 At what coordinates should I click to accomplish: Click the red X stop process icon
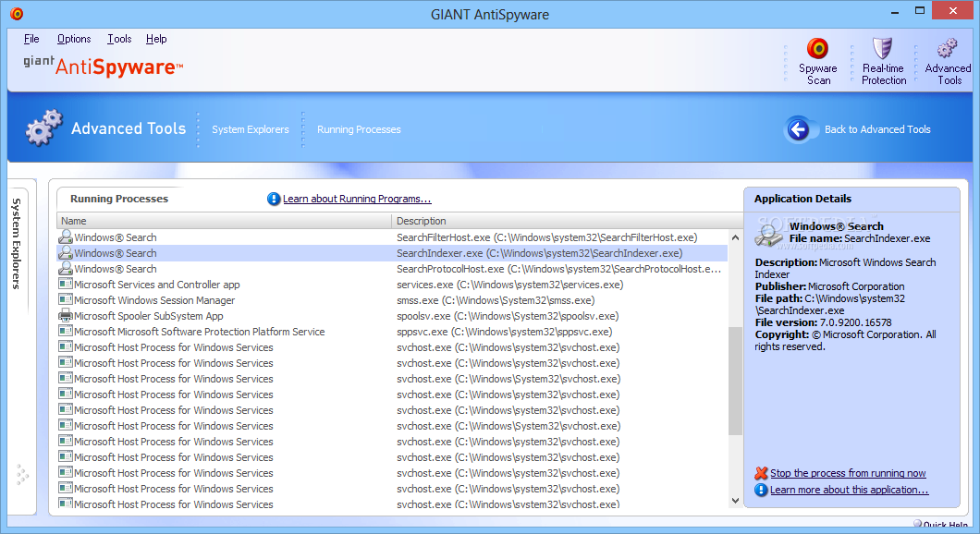pos(761,473)
